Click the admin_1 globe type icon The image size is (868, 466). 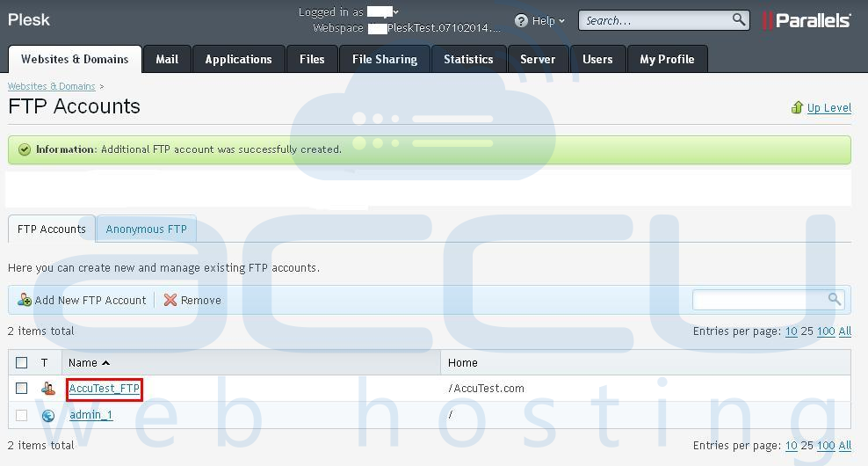click(x=48, y=415)
